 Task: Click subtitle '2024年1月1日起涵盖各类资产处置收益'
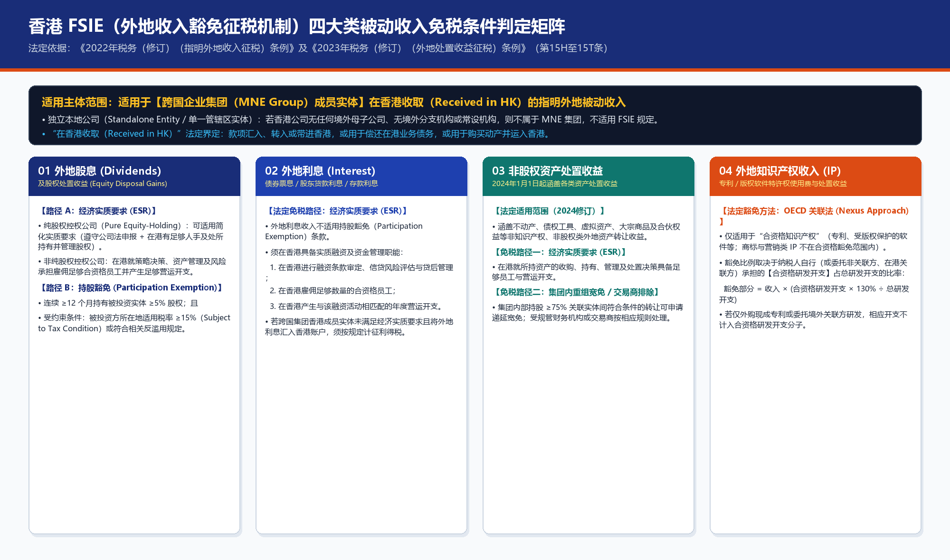(555, 184)
